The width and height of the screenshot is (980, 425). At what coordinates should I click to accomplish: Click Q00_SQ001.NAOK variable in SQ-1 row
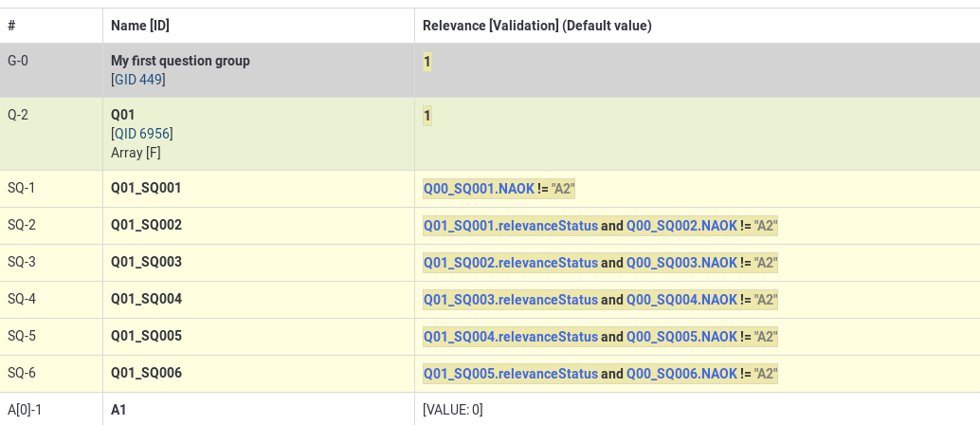(x=479, y=189)
